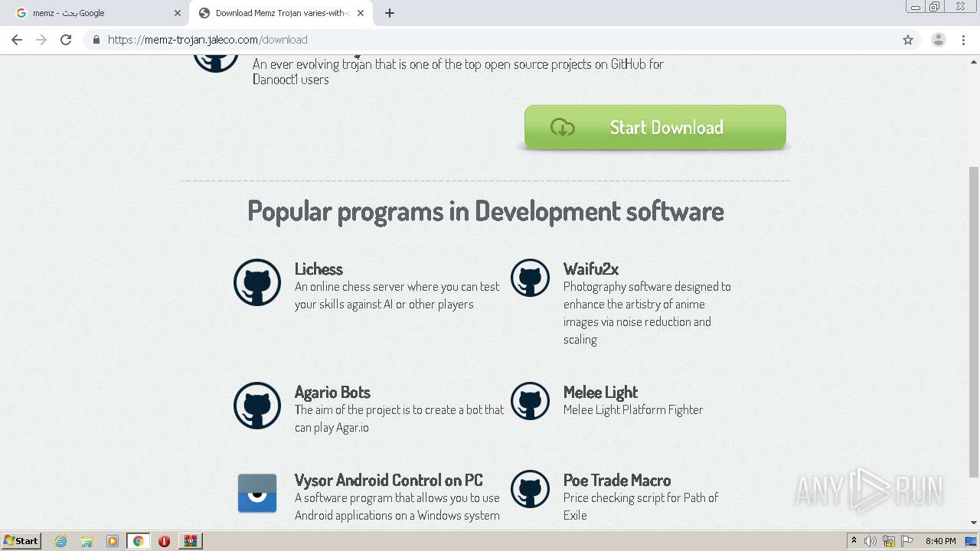Screen dimensions: 980x551
Task: Launch the media player taskbar icon
Action: (x=113, y=541)
